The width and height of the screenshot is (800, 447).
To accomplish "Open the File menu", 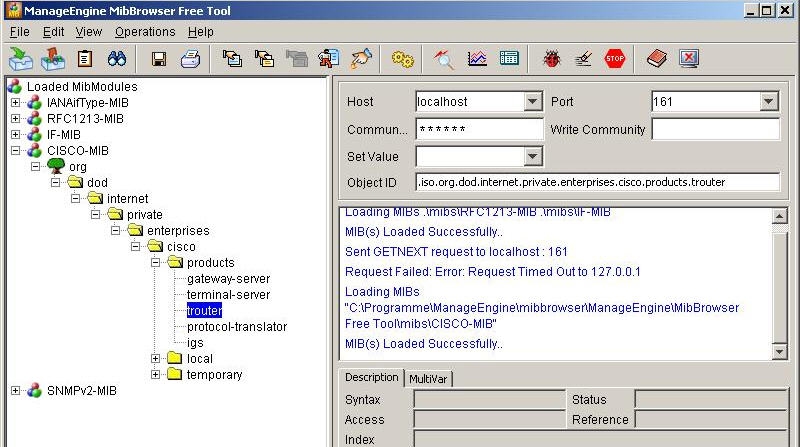I will click(19, 32).
